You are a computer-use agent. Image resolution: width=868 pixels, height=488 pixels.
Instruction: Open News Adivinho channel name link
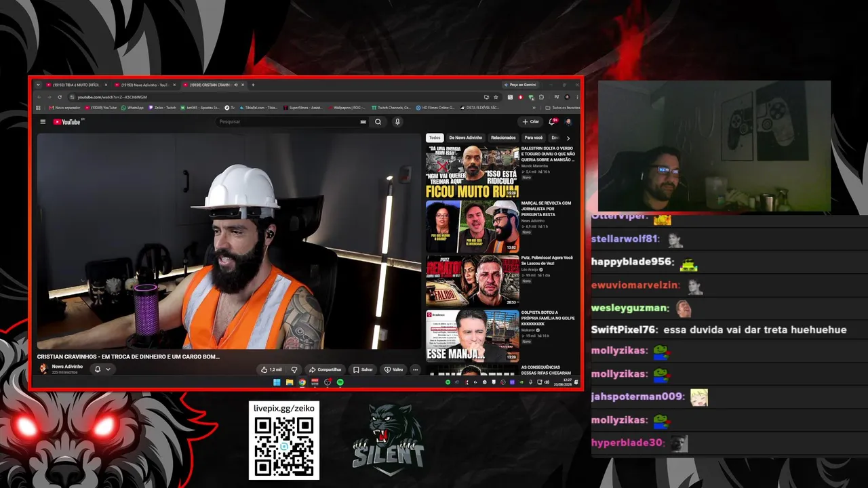click(x=67, y=367)
